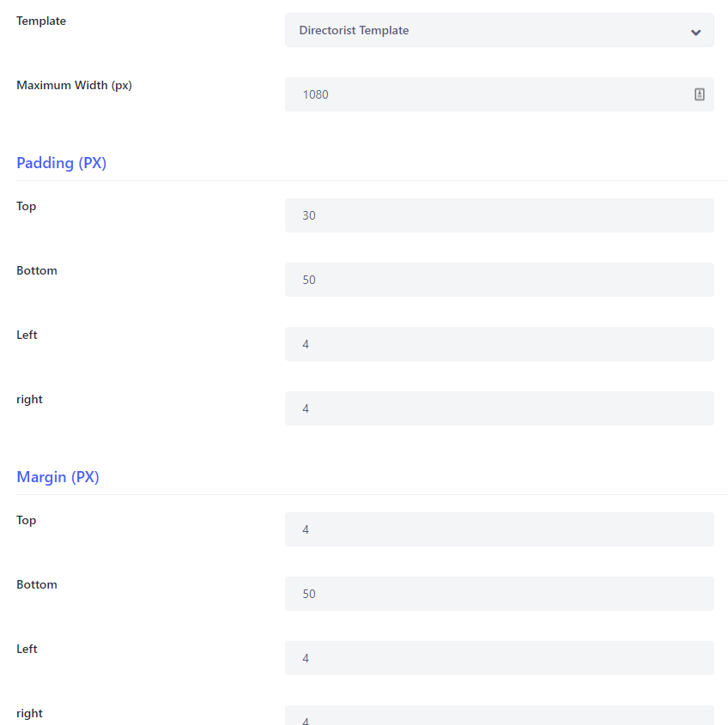Click the Left label under Padding
This screenshot has width=728, height=725.
pyautogui.click(x=27, y=335)
